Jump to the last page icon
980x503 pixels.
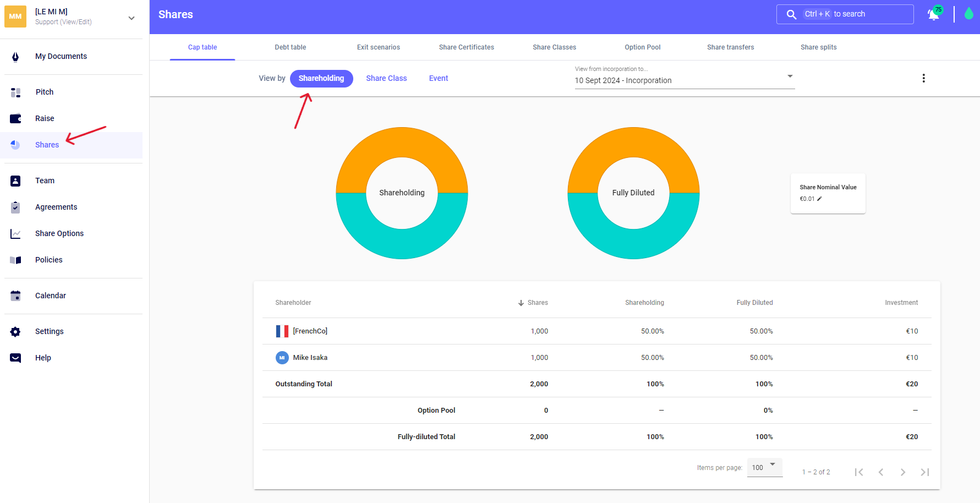pos(924,472)
